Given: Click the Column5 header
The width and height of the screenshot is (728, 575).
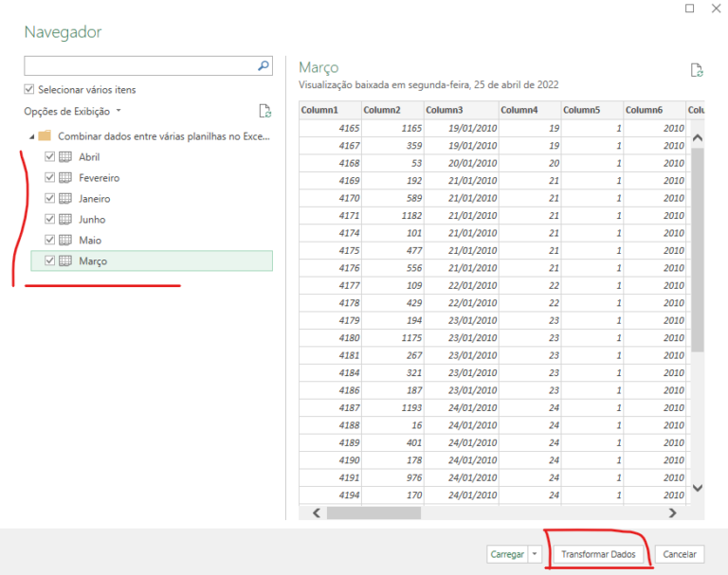Looking at the screenshot, I should [x=592, y=110].
